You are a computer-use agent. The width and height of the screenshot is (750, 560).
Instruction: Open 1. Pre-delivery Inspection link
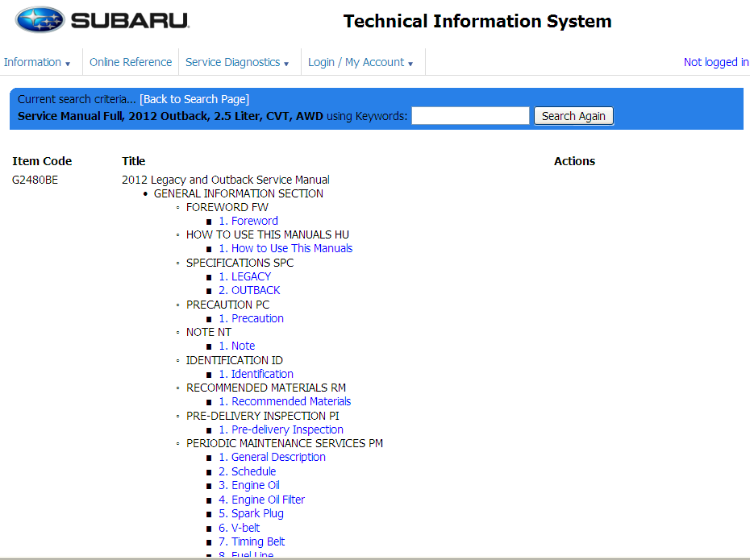(281, 429)
